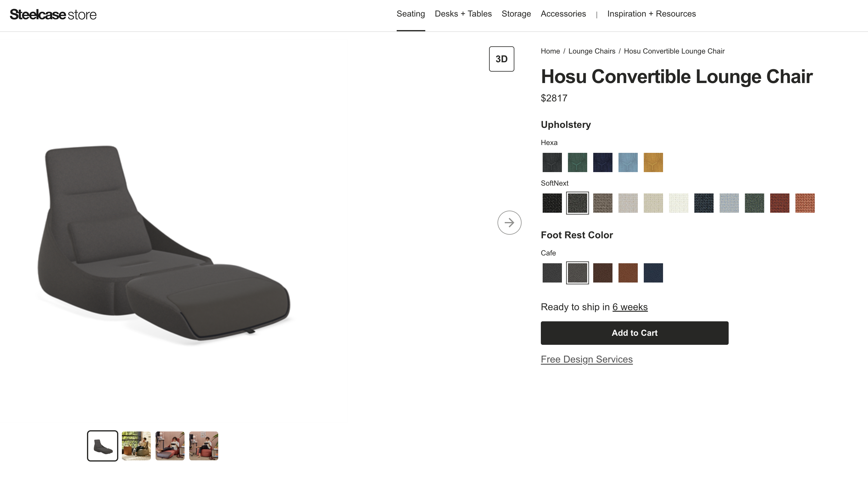Image resolution: width=868 pixels, height=482 pixels.
Task: Go to Steelcase store homepage logo
Action: (x=53, y=14)
